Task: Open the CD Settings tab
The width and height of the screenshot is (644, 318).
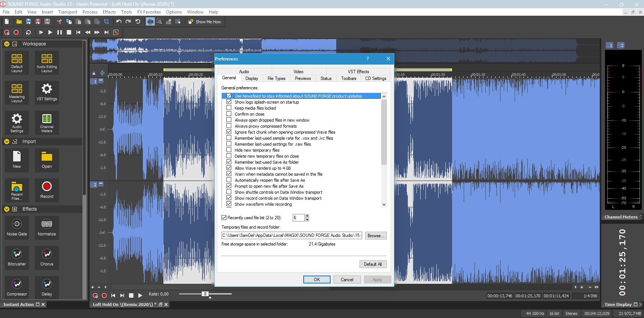Action: point(376,78)
